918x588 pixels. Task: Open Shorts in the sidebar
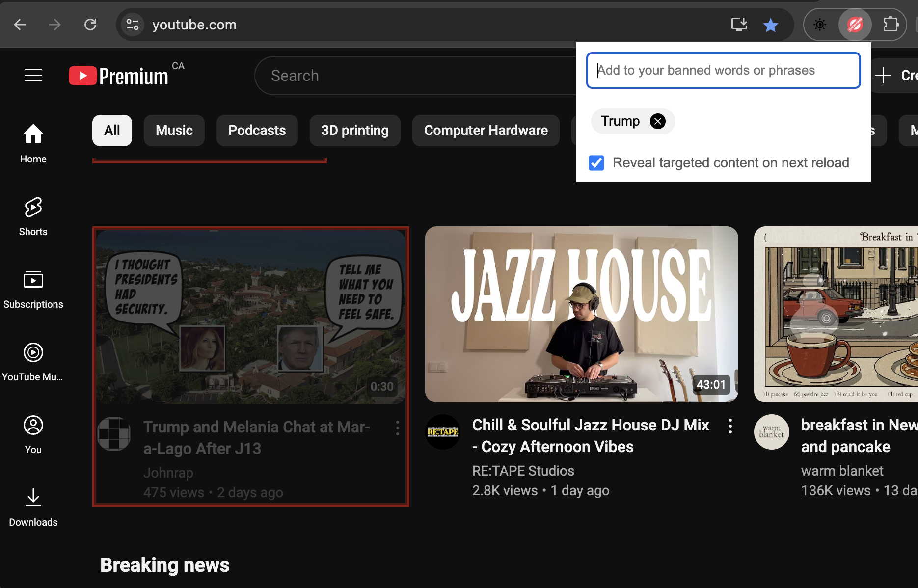33,216
